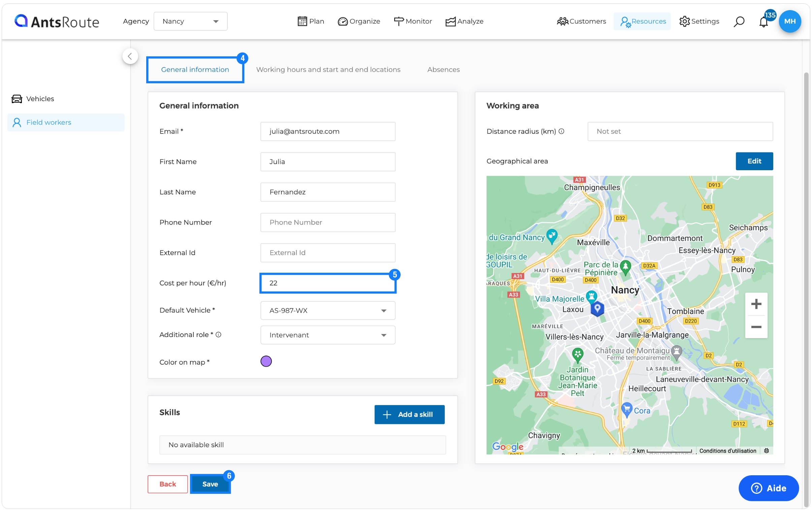This screenshot has height=512, width=812.
Task: Click the Château de Montaigu marker
Action: (677, 353)
